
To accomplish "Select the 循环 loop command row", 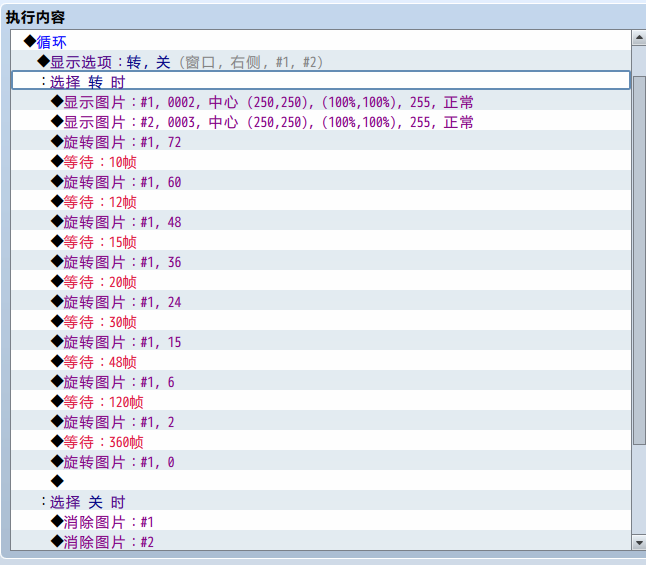I will (x=321, y=41).
